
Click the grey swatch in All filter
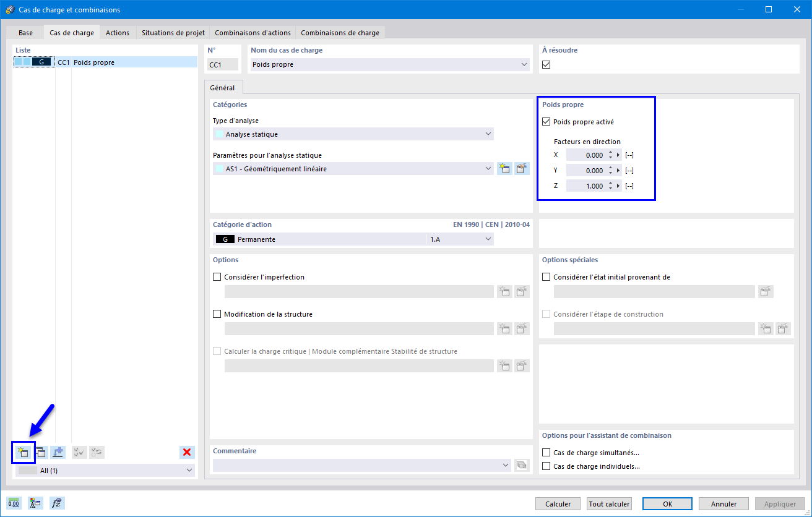coord(28,471)
